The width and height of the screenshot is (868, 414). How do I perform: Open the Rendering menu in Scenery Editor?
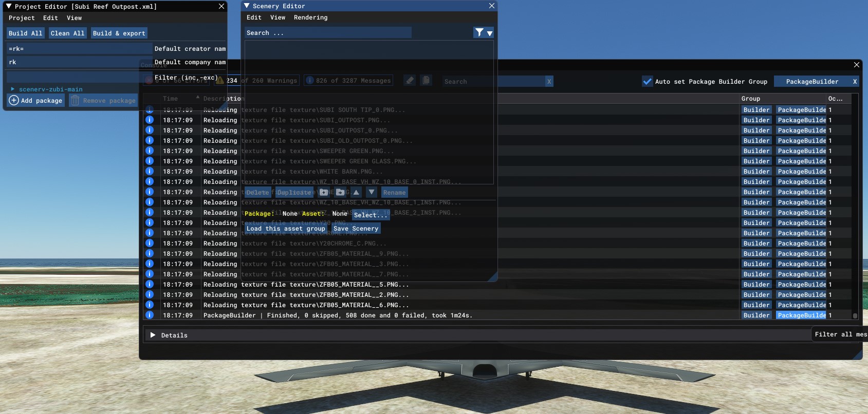click(310, 17)
